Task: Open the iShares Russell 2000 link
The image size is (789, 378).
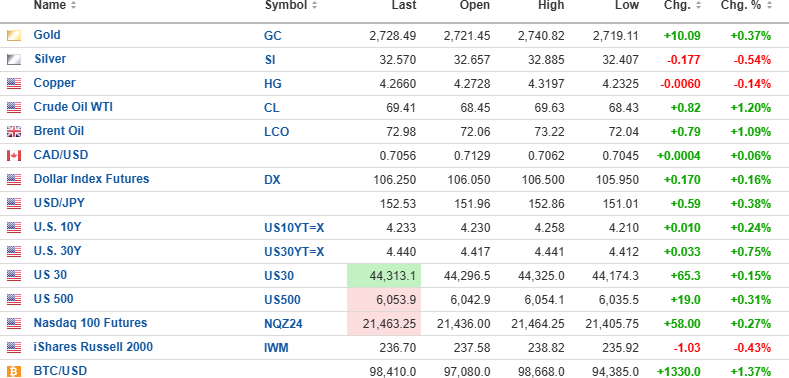Action: [93, 347]
